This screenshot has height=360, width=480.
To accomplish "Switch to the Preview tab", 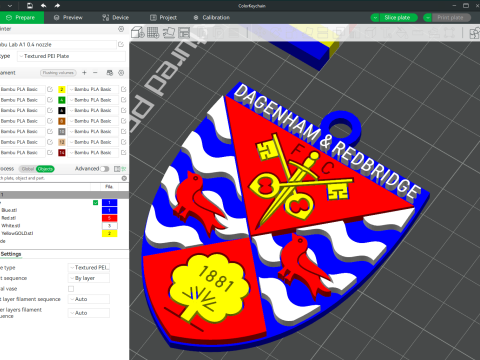I will tap(68, 18).
